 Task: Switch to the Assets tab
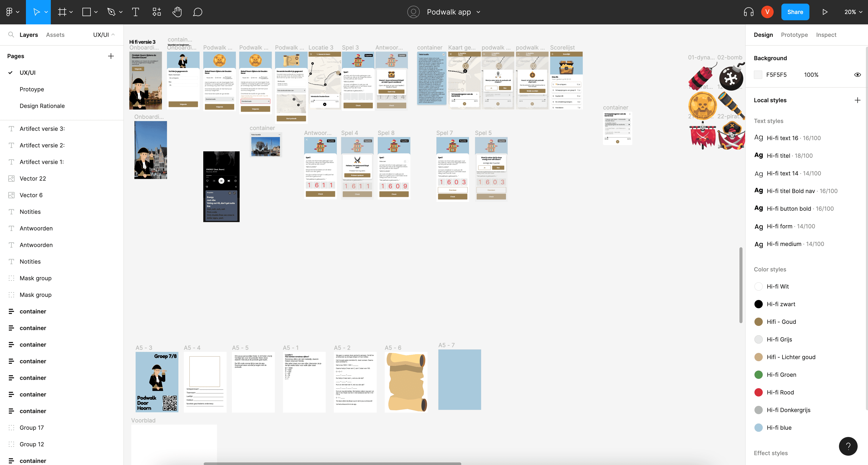coord(55,35)
